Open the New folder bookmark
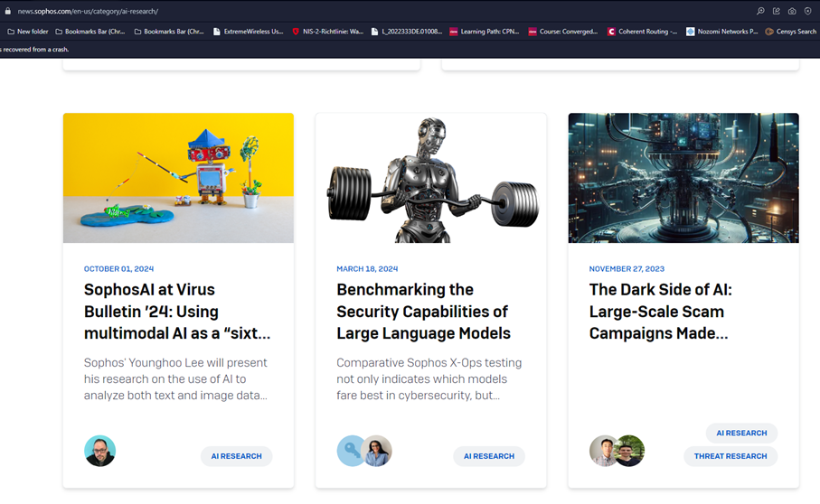 pyautogui.click(x=27, y=32)
